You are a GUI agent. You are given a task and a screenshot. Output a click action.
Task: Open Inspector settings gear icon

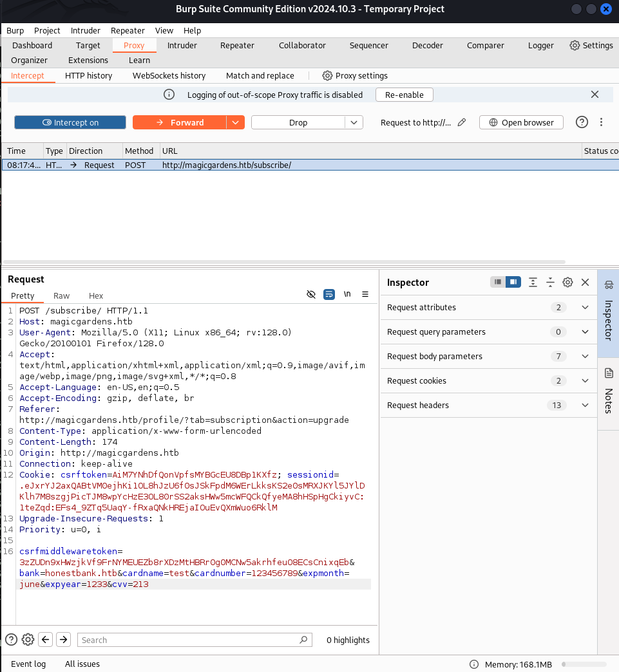click(x=567, y=283)
